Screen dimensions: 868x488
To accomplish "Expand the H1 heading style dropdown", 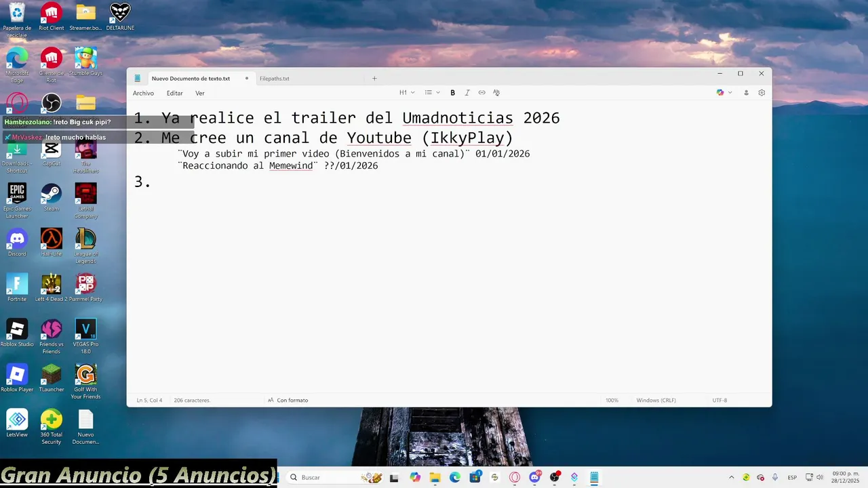I will (406, 93).
